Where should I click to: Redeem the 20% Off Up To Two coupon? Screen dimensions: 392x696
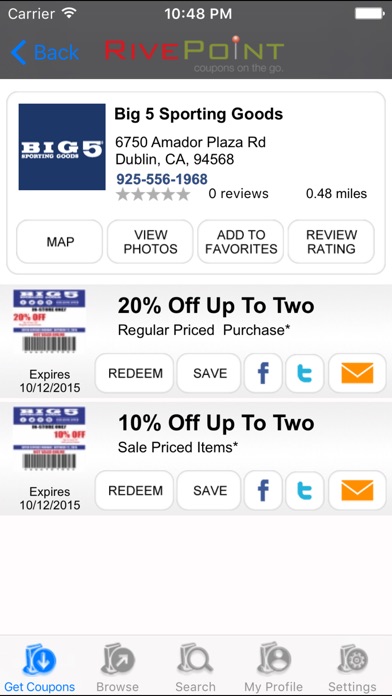point(135,373)
